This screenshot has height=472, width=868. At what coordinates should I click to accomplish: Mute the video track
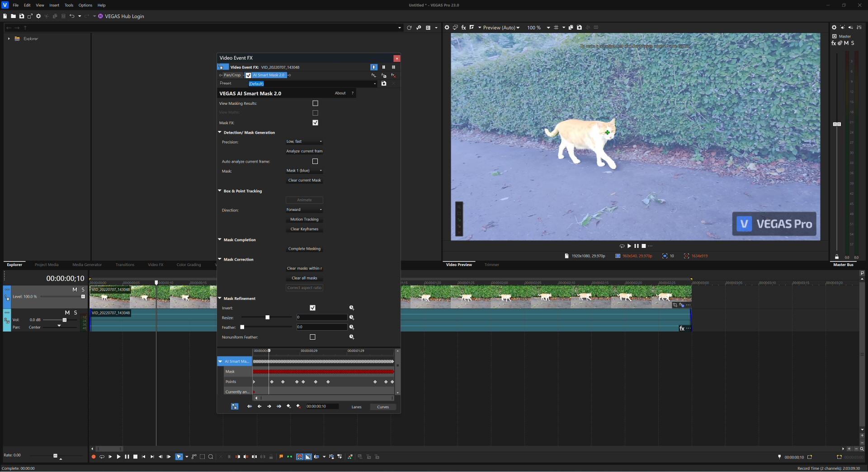(x=75, y=290)
